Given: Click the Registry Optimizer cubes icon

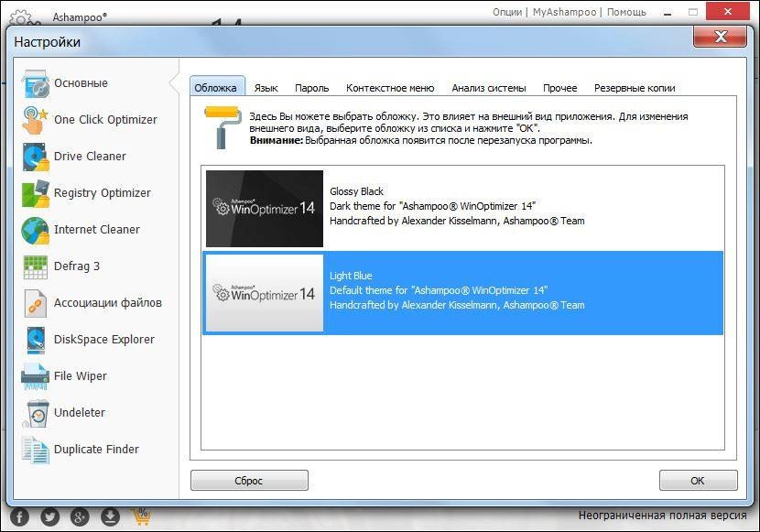Looking at the screenshot, I should [36, 193].
